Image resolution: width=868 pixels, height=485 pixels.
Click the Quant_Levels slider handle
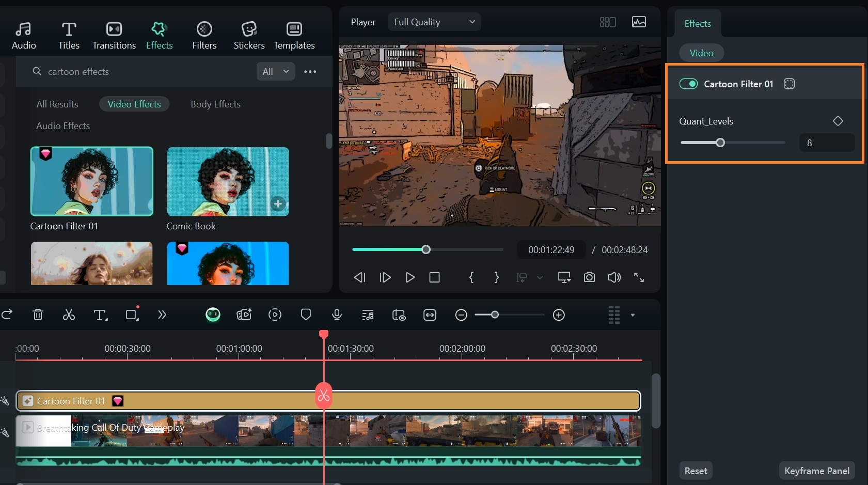(x=720, y=143)
